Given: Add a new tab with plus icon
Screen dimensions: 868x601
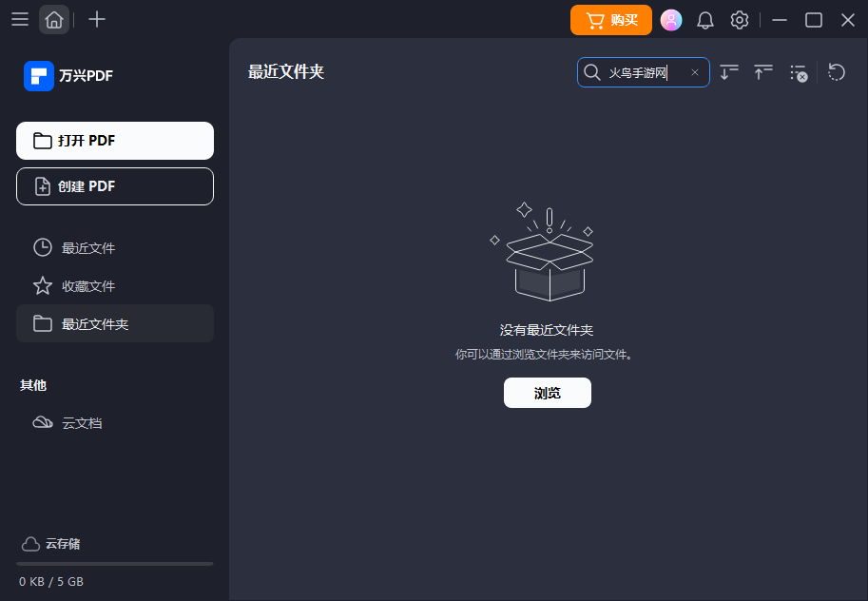Looking at the screenshot, I should point(97,20).
